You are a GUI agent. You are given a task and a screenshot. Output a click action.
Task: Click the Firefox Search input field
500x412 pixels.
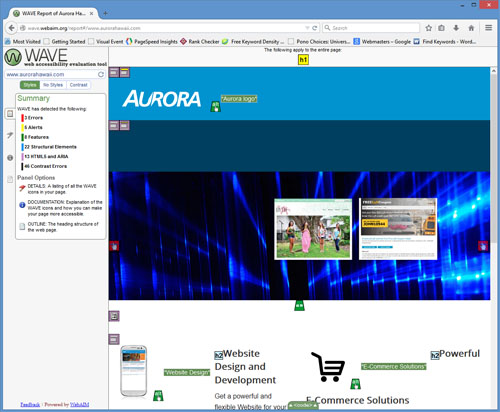371,28
